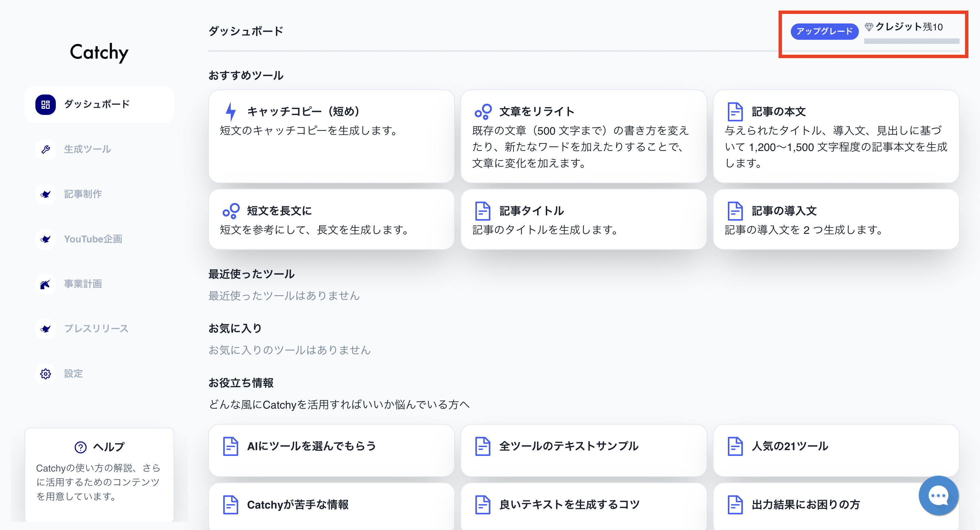Click お気に入りのツールはありません text
This screenshot has width=980, height=530.
click(x=290, y=350)
